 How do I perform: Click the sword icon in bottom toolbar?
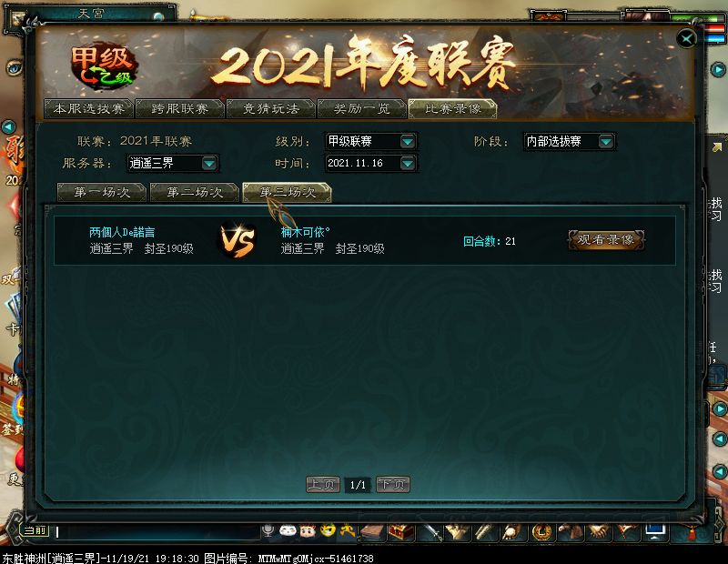pyautogui.click(x=431, y=532)
